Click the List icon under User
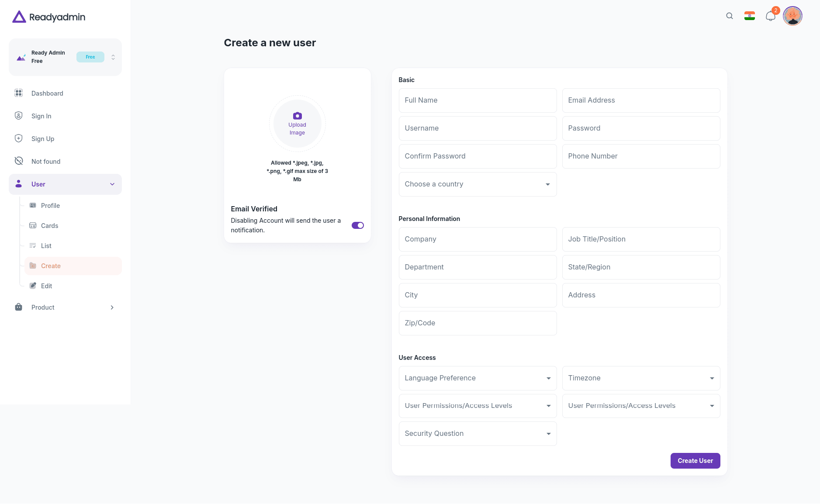This screenshot has height=504, width=820. (x=33, y=245)
